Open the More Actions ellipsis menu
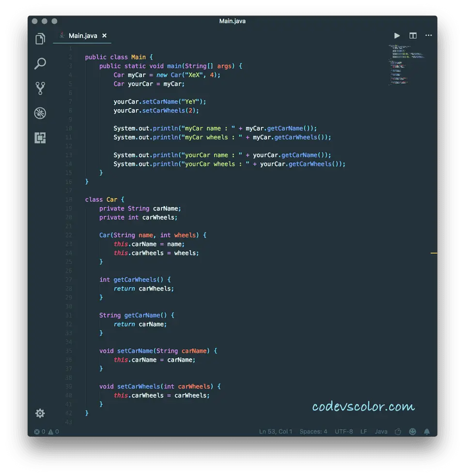The height and width of the screenshot is (476, 465). (x=429, y=35)
